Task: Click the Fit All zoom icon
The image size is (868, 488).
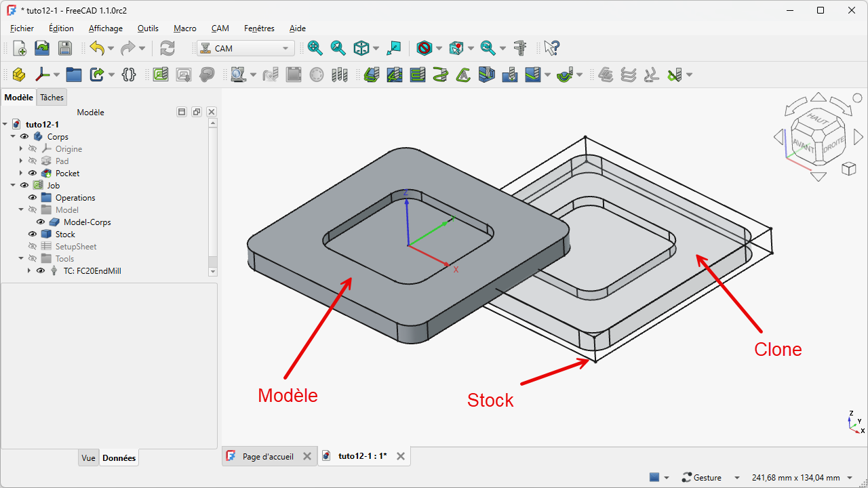Action: pos(315,48)
